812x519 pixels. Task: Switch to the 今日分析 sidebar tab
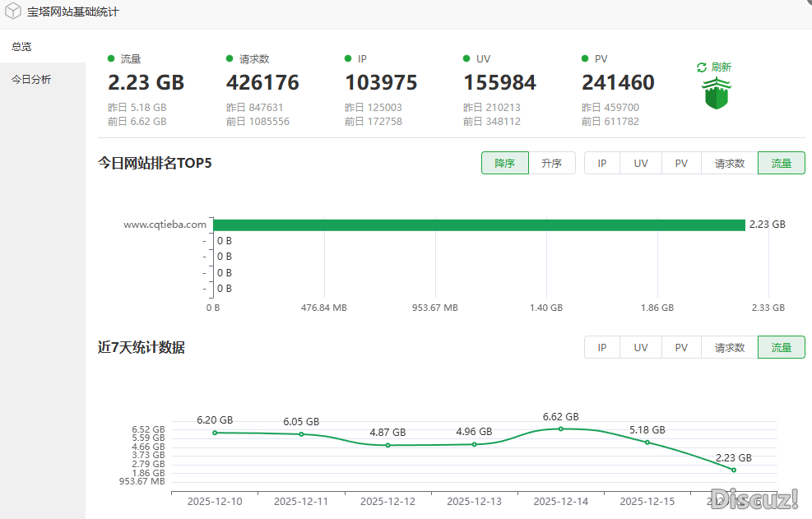pyautogui.click(x=31, y=80)
